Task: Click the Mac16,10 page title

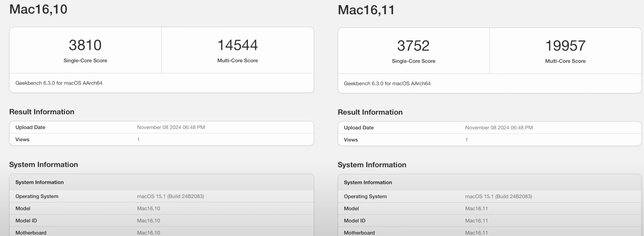Action: pos(38,9)
